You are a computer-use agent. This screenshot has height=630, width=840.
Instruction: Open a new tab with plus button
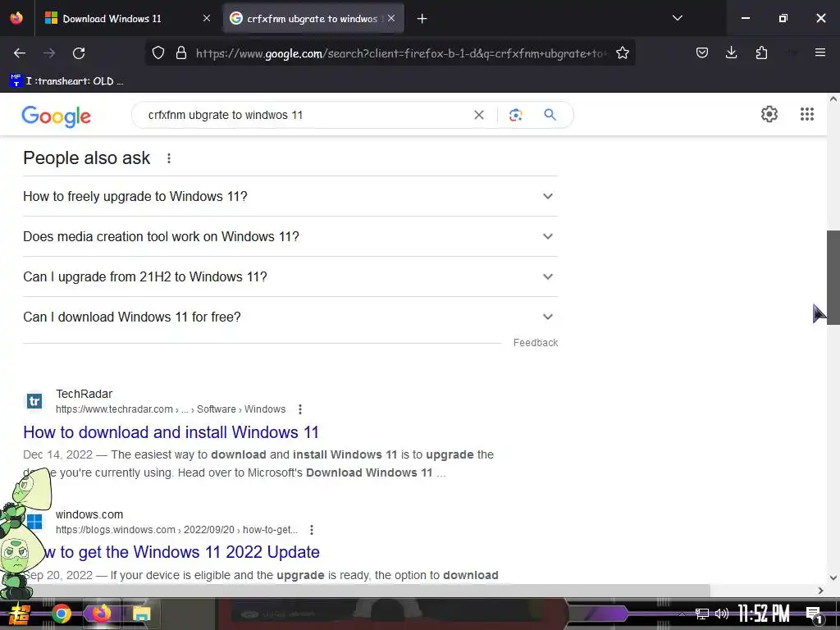pos(422,19)
